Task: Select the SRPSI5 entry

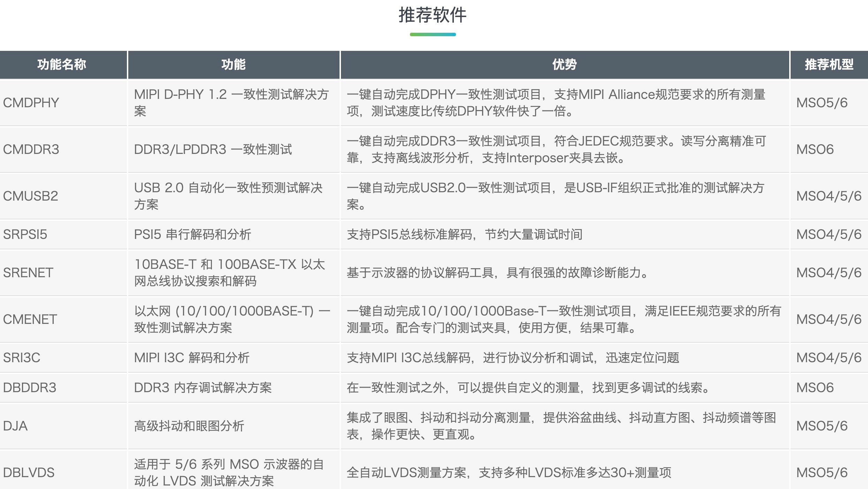Action: [25, 234]
